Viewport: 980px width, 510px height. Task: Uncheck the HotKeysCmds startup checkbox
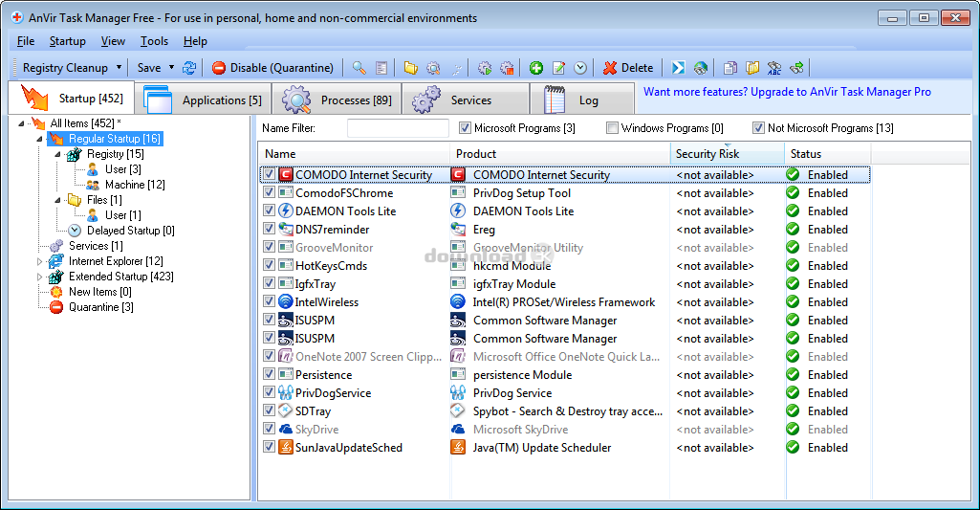[x=270, y=265]
